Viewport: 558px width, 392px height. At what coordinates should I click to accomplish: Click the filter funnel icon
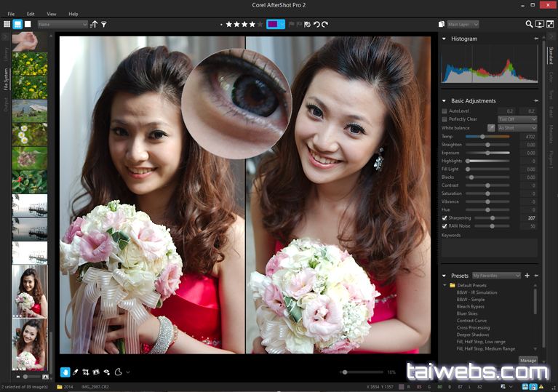[104, 24]
